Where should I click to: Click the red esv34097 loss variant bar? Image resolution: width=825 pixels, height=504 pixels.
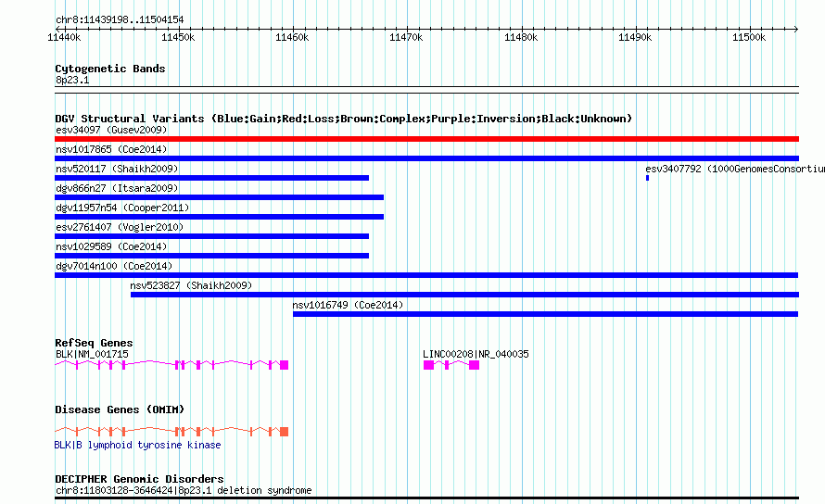click(x=426, y=139)
